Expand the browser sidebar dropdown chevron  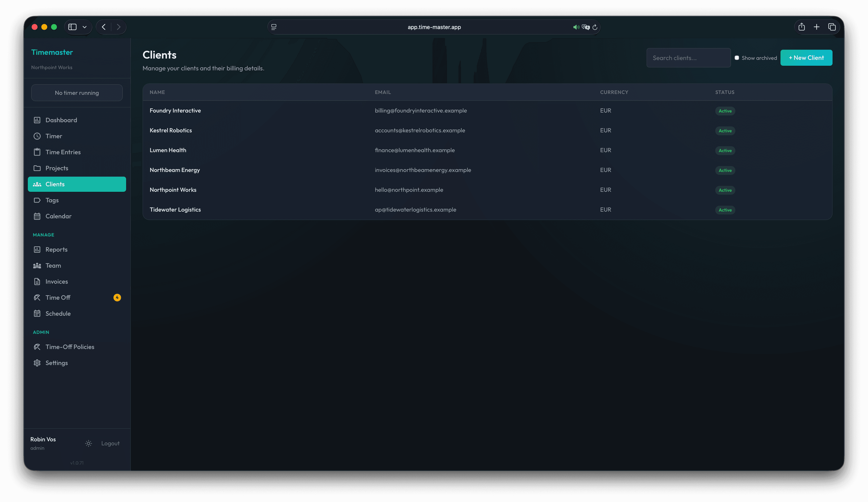(x=84, y=27)
